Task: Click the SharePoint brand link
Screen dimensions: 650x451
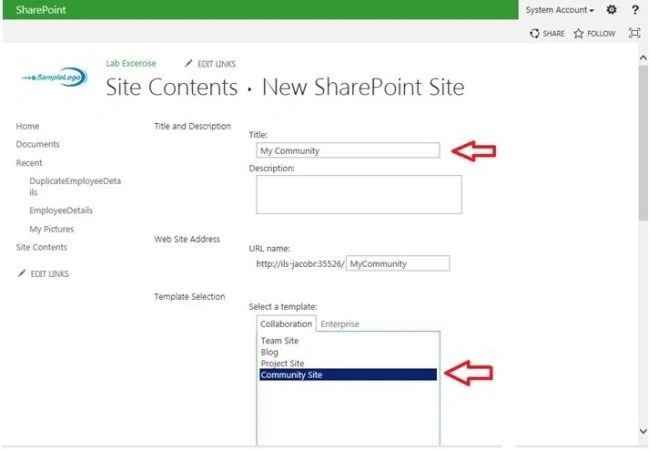Action: (41, 10)
